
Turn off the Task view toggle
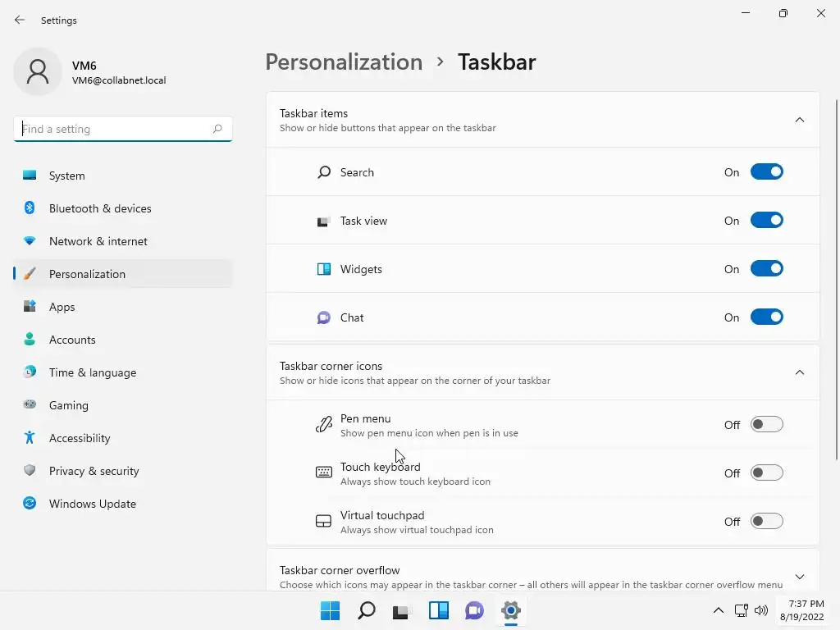click(767, 220)
